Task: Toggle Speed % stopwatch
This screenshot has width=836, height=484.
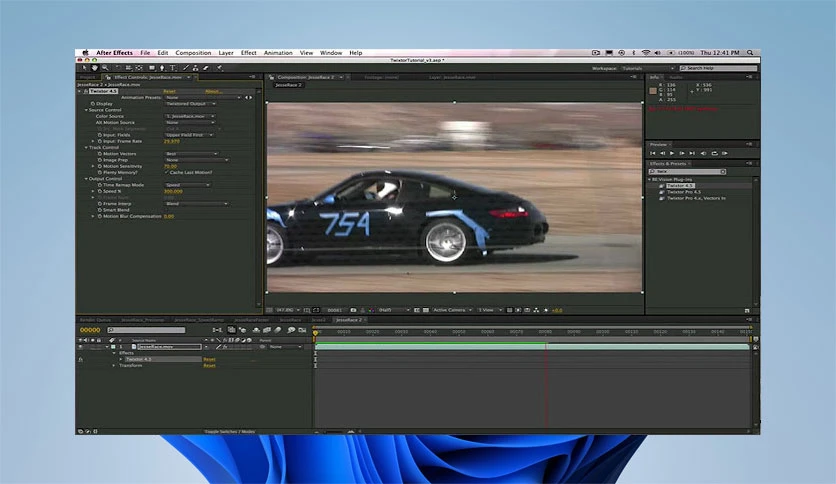Action: (x=100, y=191)
